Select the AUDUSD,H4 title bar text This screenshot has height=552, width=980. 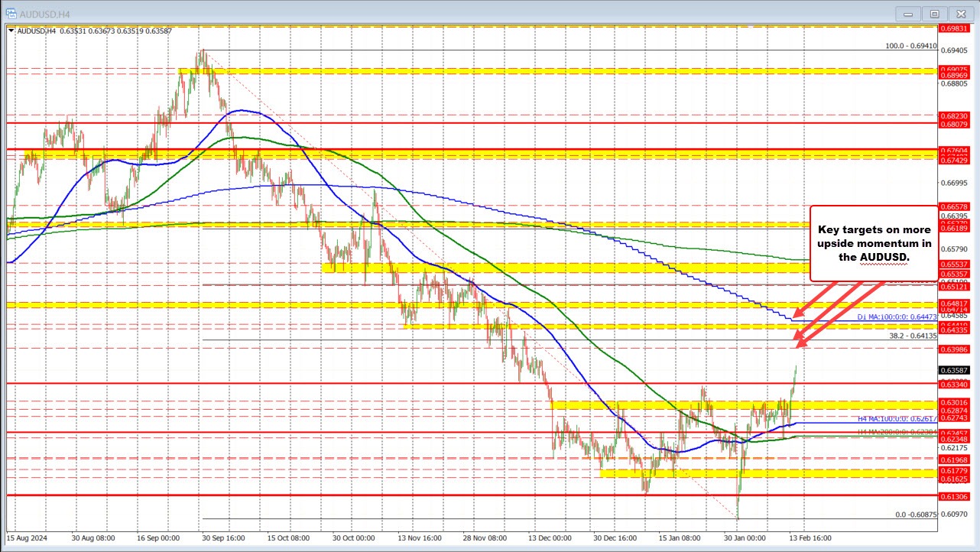point(44,13)
